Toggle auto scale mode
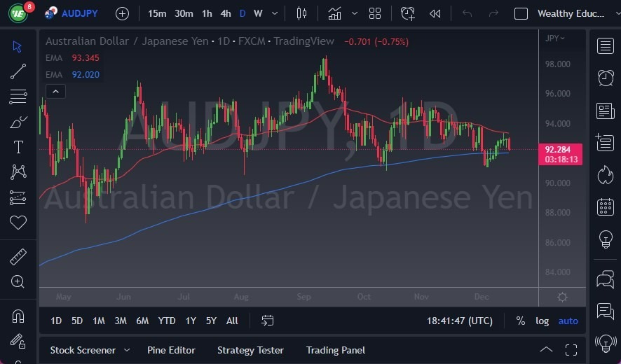Image resolution: width=621 pixels, height=364 pixels. pyautogui.click(x=568, y=321)
